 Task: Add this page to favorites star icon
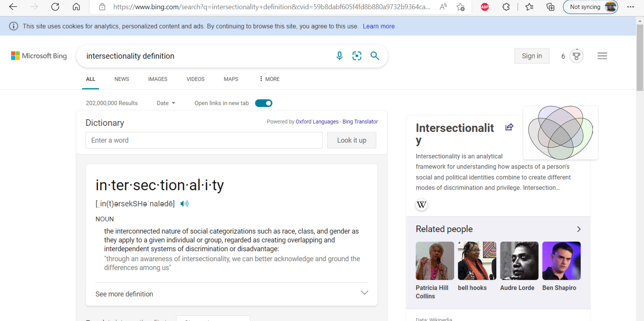click(460, 7)
